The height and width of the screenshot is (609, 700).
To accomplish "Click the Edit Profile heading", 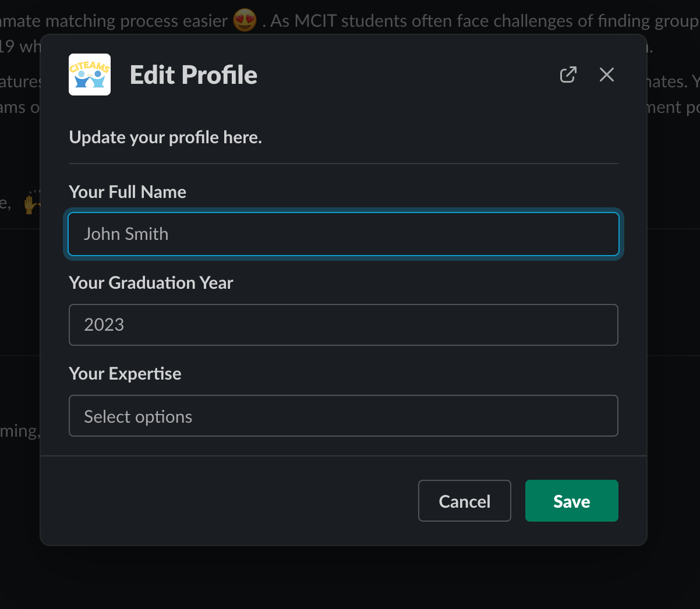I will click(x=193, y=75).
